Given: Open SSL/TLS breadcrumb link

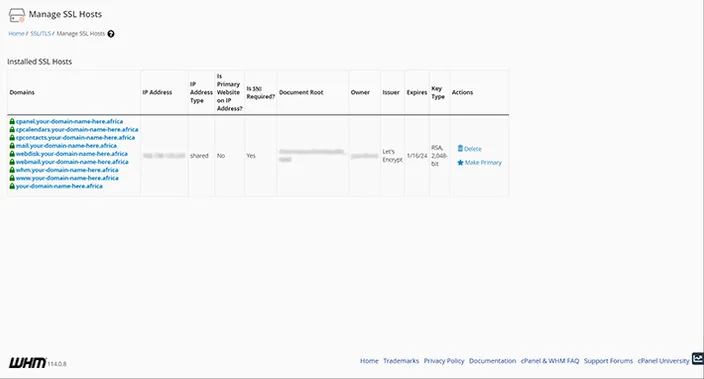Looking at the screenshot, I should (x=40, y=34).
